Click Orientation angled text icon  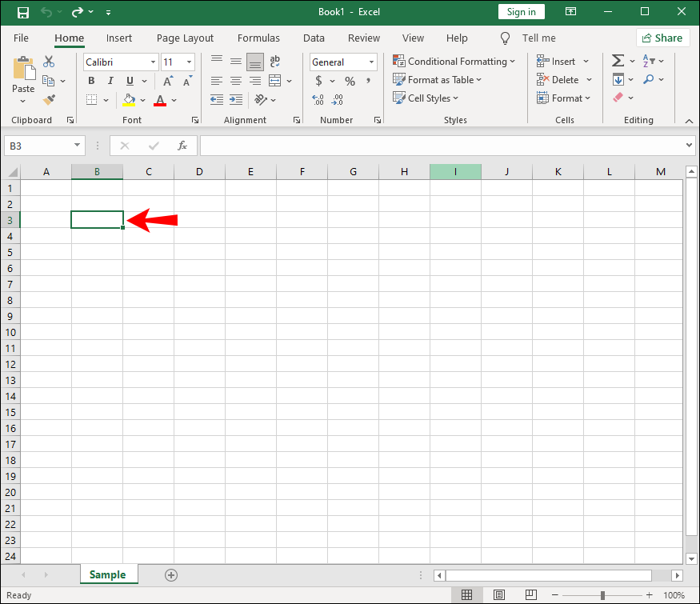tap(261, 99)
